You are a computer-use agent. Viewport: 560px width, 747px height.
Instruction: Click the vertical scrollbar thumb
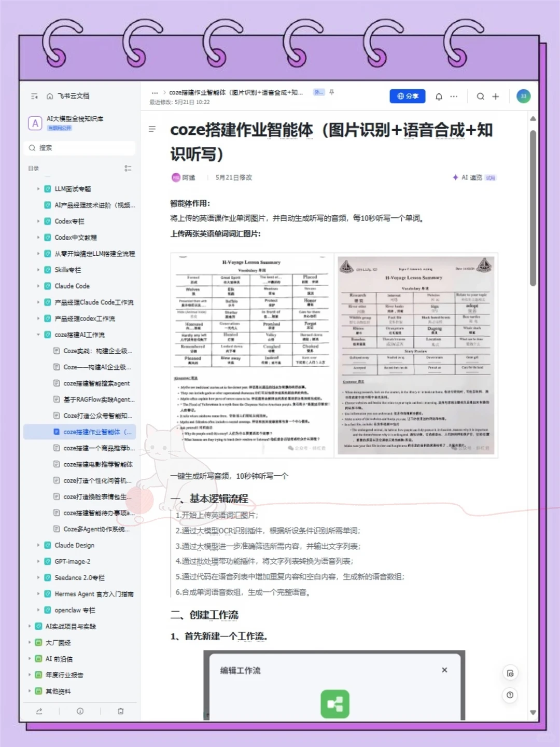(x=533, y=209)
